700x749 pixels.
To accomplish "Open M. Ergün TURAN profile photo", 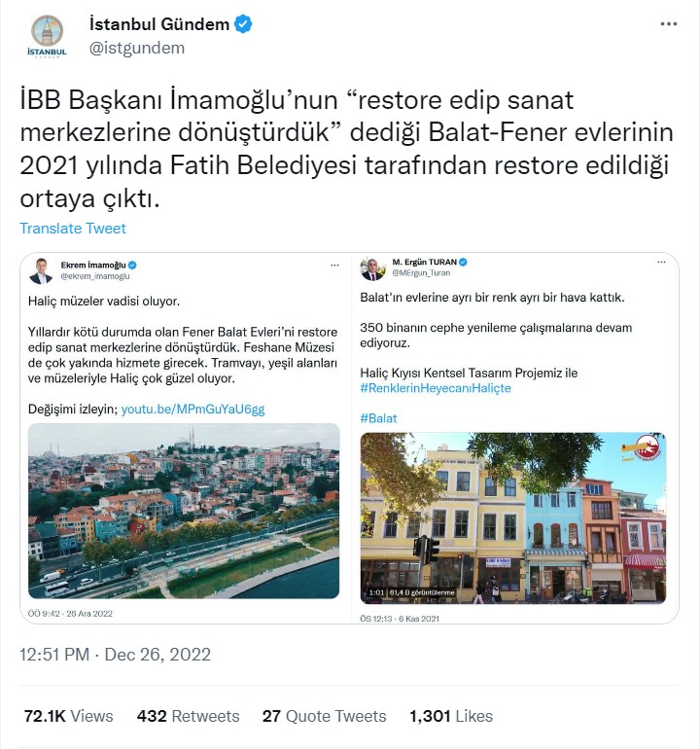I will coord(372,267).
